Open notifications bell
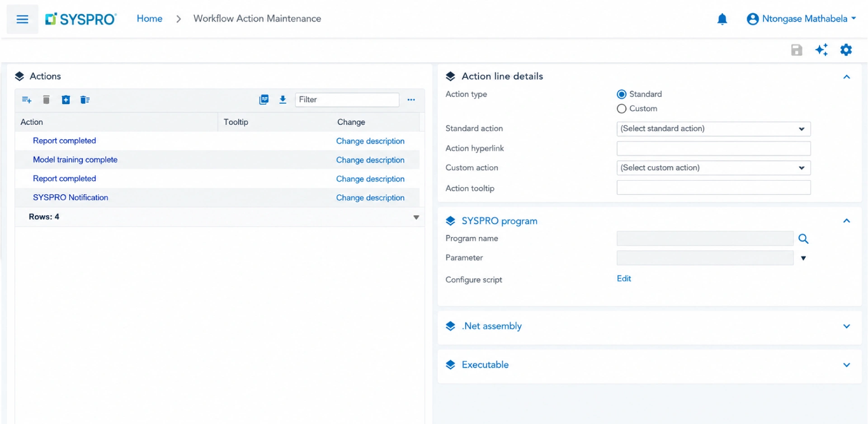This screenshot has height=424, width=868. (722, 19)
